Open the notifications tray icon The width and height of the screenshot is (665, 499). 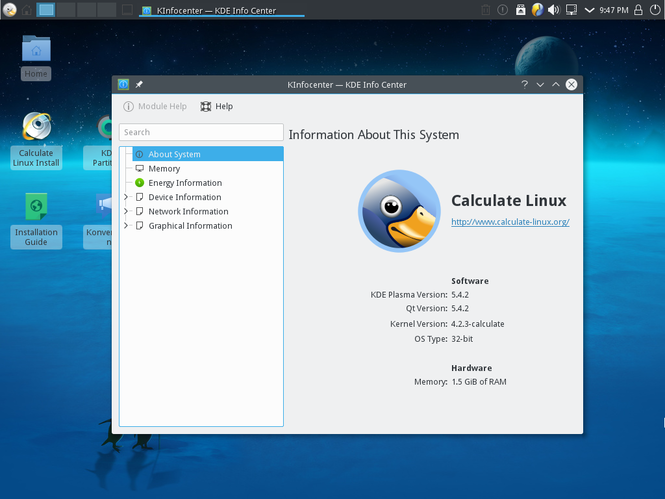pyautogui.click(x=503, y=10)
